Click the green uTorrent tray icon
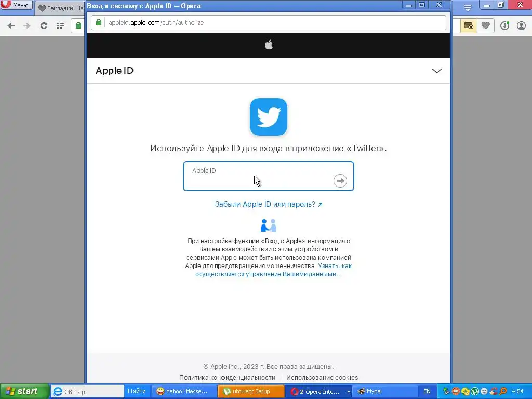Screen dimensions: 532x399 [475, 392]
